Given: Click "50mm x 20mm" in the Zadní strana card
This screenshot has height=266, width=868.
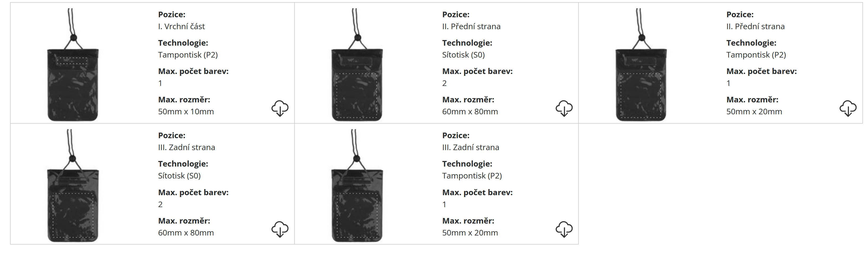Looking at the screenshot, I should [x=470, y=233].
